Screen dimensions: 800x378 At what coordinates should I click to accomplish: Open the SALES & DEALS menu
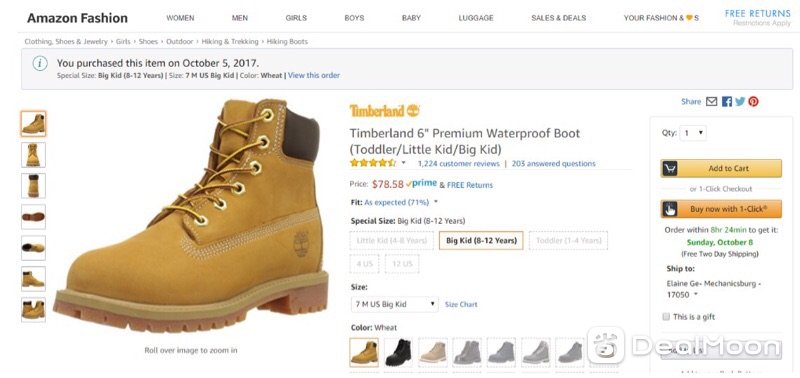pos(558,18)
